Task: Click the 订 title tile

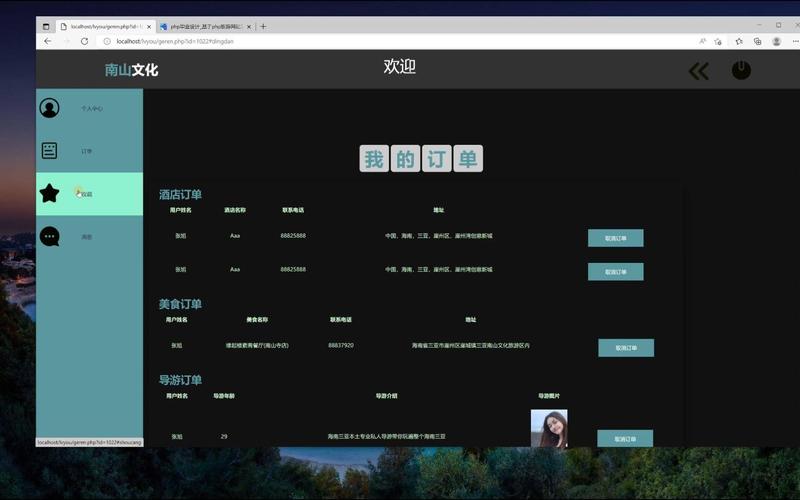Action: (437, 159)
